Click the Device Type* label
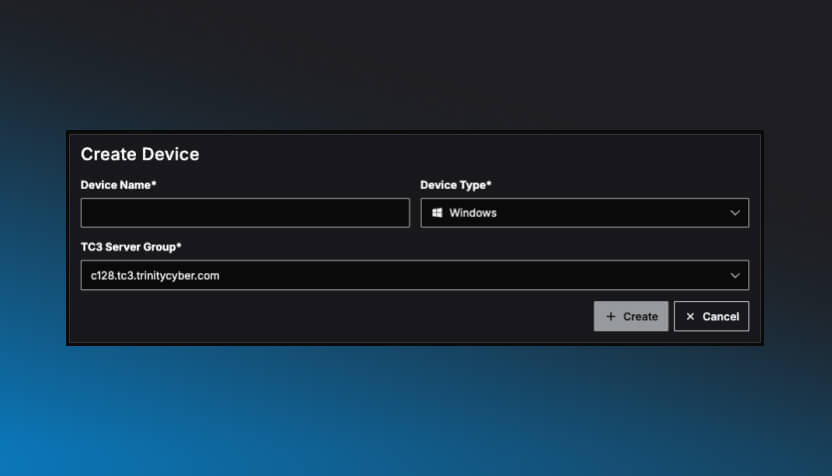The height and width of the screenshot is (476, 832). click(x=455, y=185)
